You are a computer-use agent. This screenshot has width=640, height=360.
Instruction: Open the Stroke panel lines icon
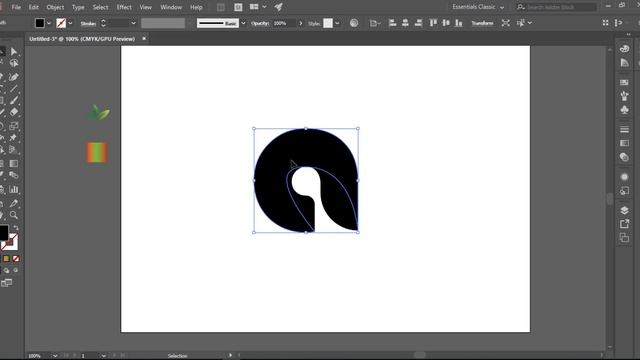tap(624, 129)
